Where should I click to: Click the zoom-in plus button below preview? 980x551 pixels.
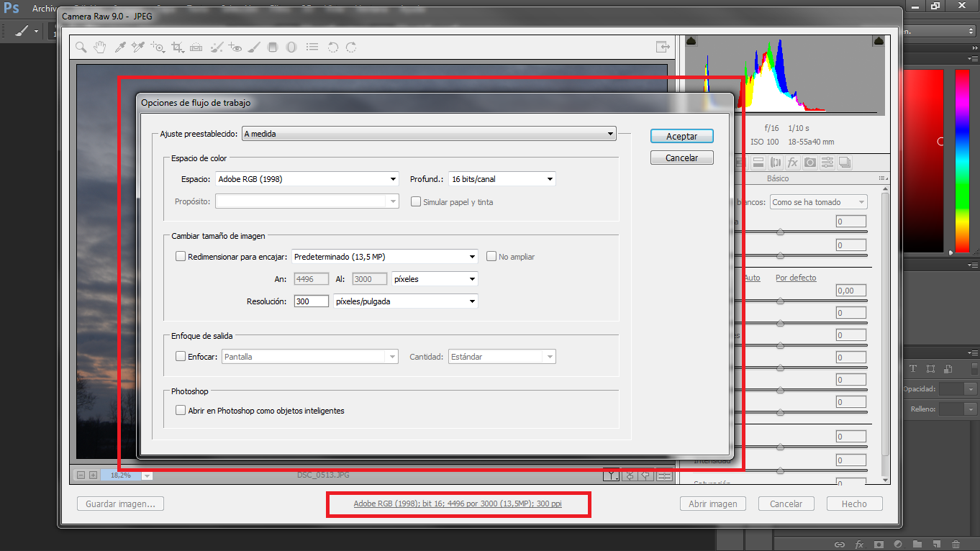[94, 475]
